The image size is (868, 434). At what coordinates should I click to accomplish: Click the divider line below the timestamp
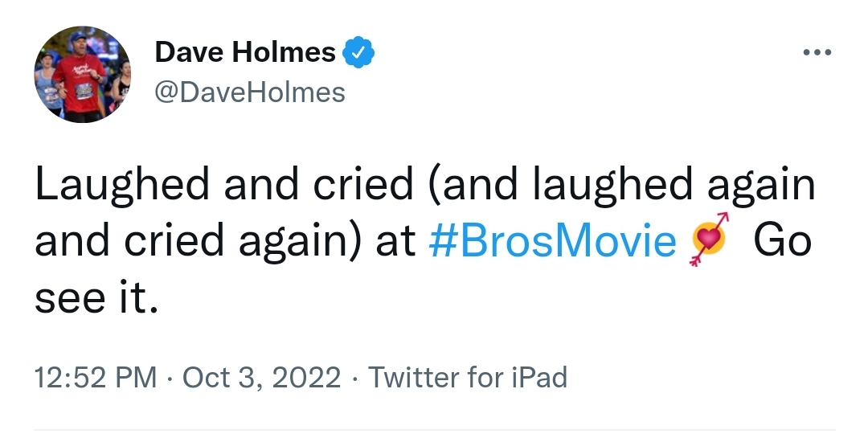(434, 429)
